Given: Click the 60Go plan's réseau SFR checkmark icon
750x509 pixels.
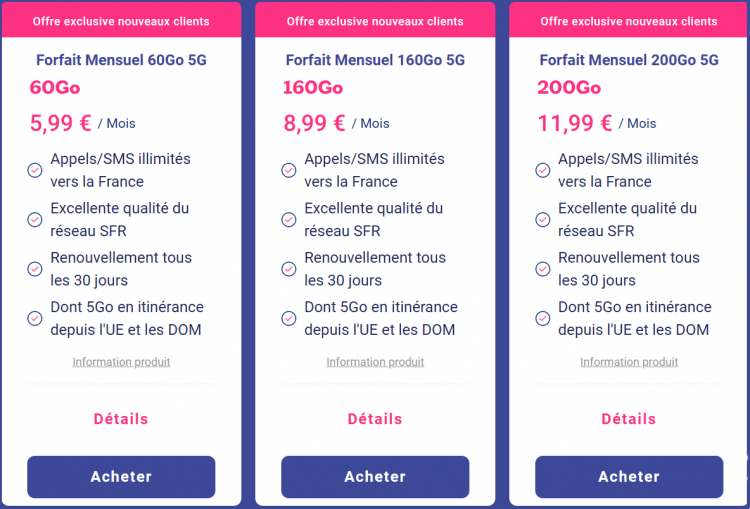Looking at the screenshot, I should (x=34, y=220).
